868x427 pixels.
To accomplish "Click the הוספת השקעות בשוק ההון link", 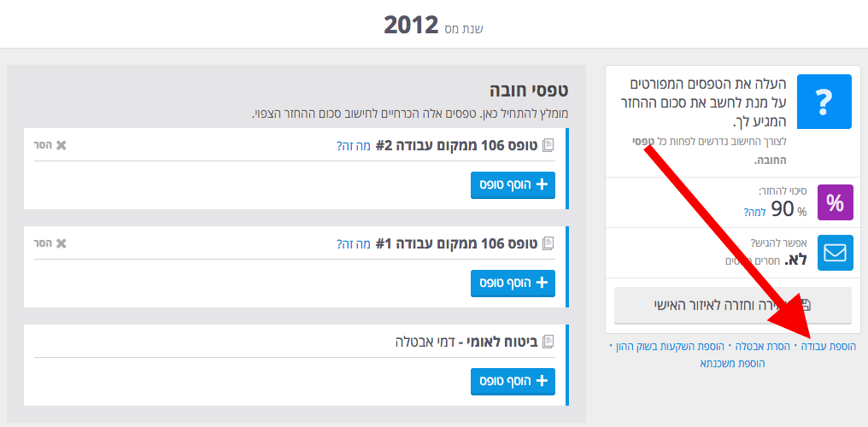I will pyautogui.click(x=666, y=346).
